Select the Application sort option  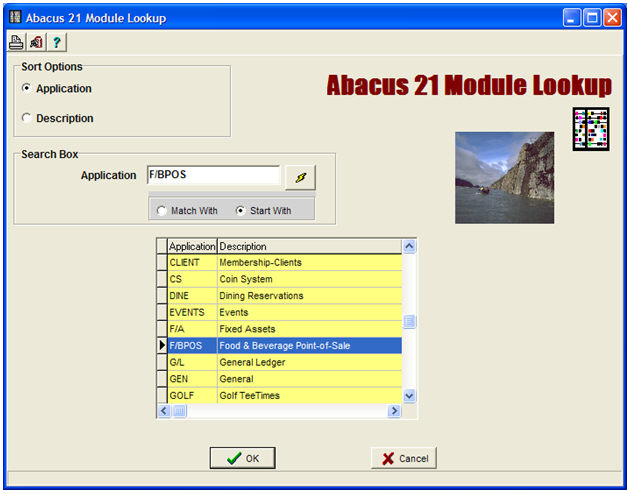click(x=27, y=89)
